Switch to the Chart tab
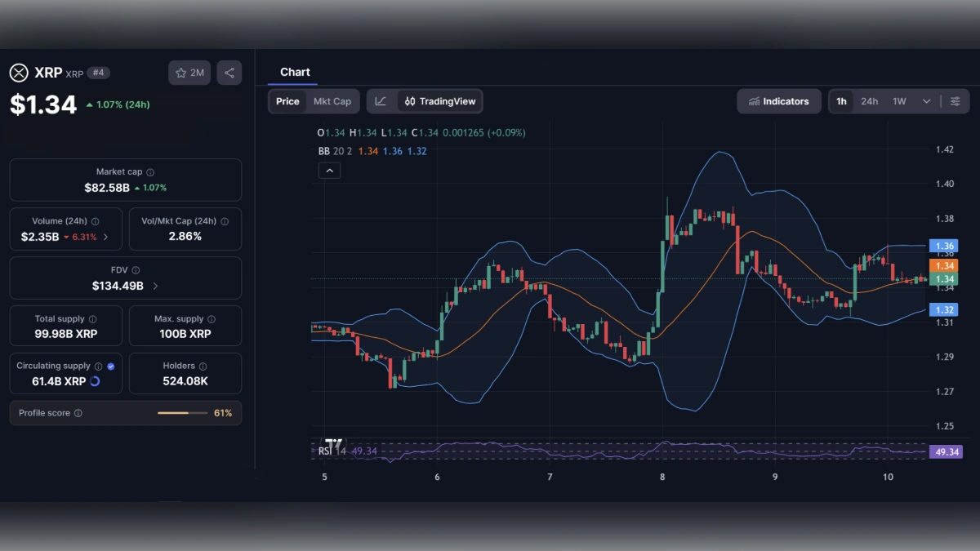This screenshot has width=980, height=551. [295, 72]
